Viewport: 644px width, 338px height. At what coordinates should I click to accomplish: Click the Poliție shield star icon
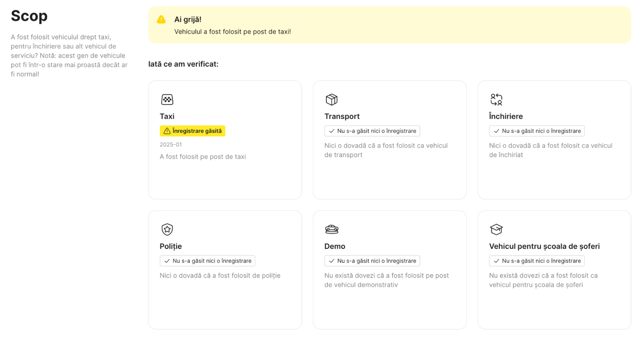tap(167, 229)
